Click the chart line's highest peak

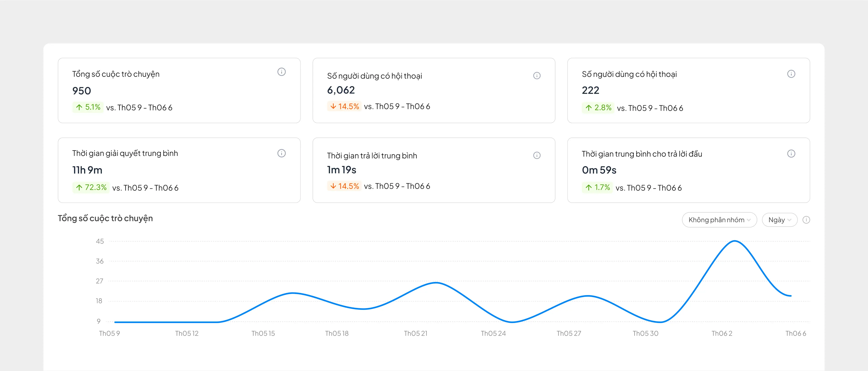[x=735, y=241]
